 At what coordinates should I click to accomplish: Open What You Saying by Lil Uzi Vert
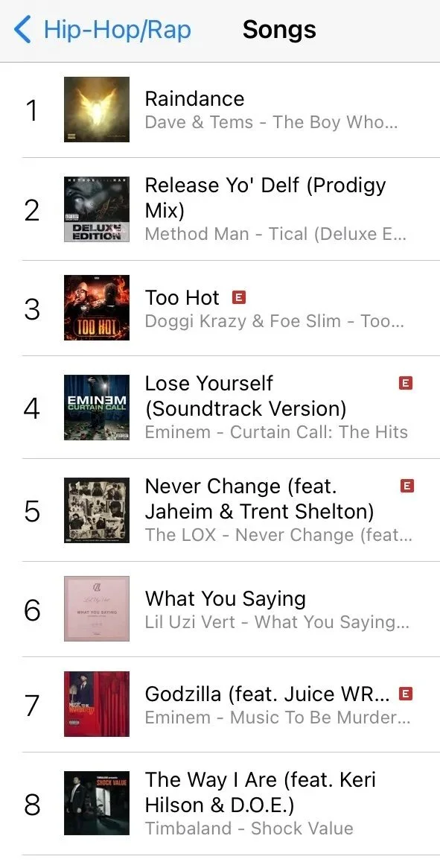coord(220,609)
